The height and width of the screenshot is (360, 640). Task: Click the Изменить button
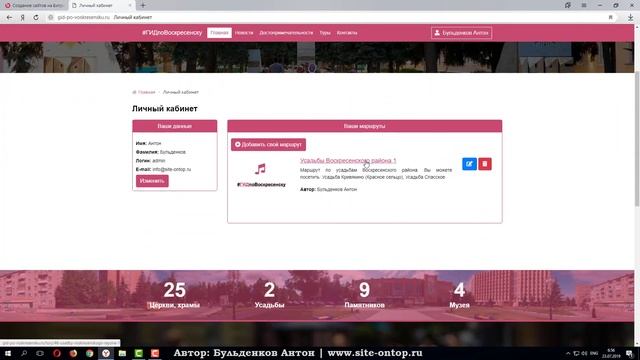152,181
